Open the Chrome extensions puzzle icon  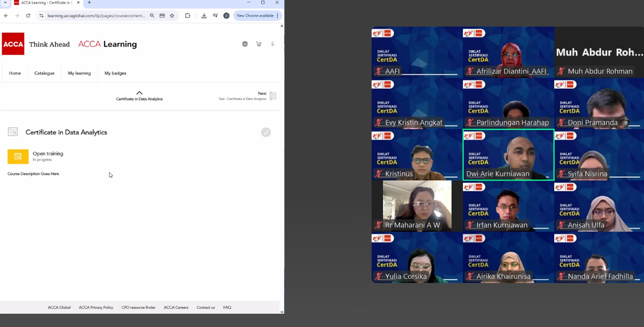[188, 16]
